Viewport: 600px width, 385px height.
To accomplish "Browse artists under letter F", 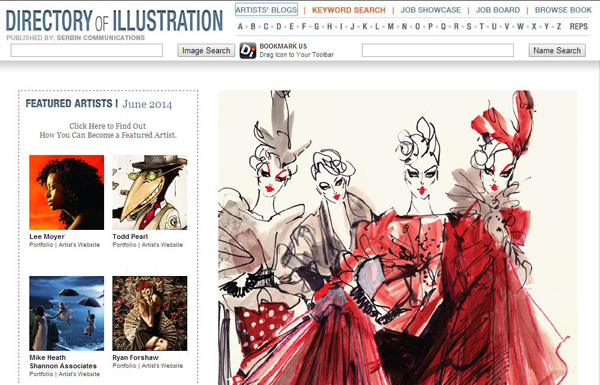I will (x=304, y=26).
